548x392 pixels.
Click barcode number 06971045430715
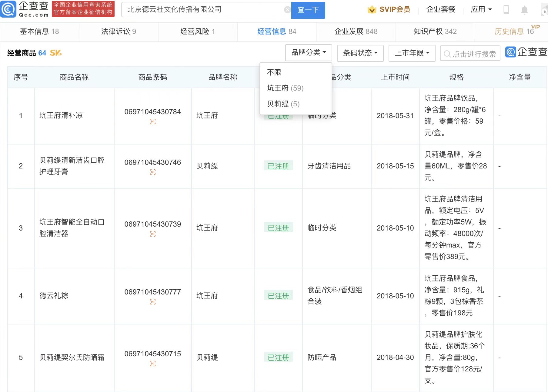tap(153, 354)
